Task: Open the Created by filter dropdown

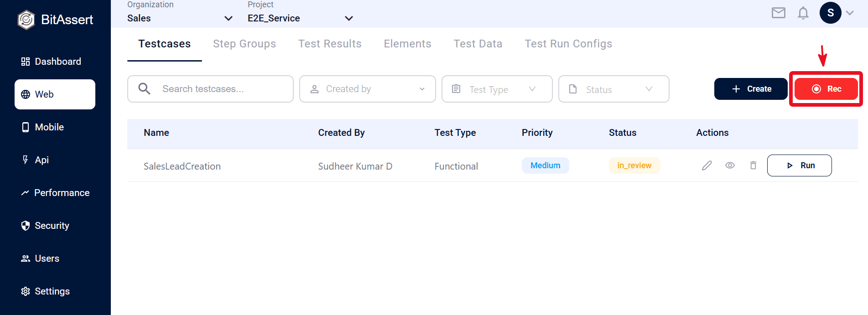Action: coord(368,89)
